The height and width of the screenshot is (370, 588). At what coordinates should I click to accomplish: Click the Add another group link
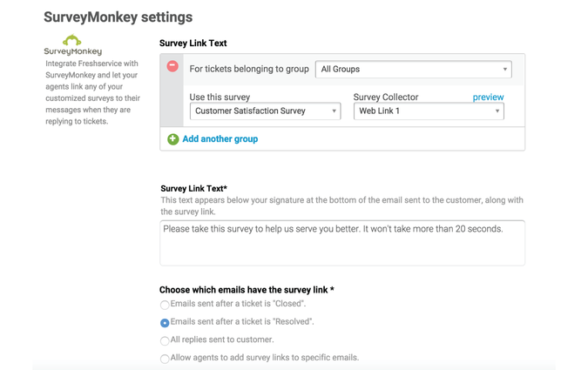[220, 139]
